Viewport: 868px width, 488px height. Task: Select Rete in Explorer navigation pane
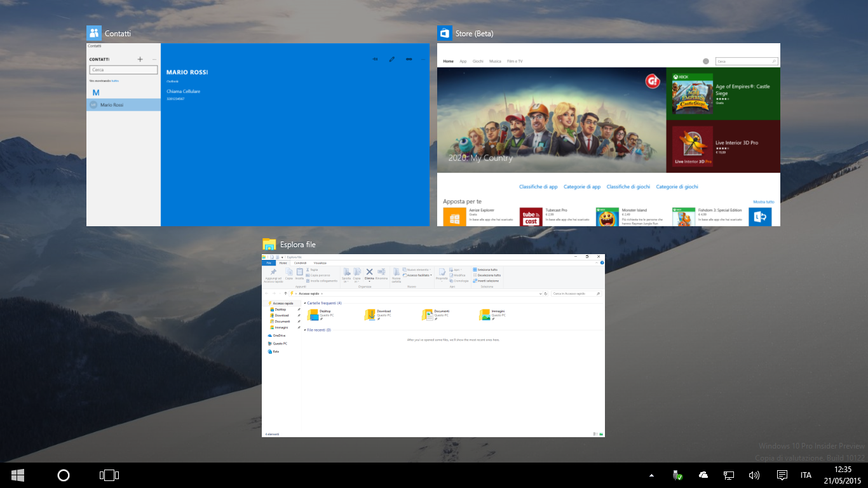point(274,351)
